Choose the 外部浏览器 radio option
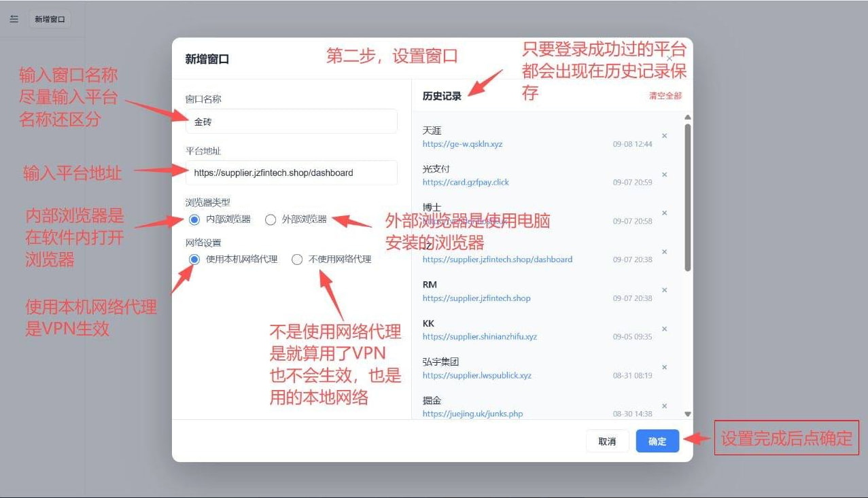868x498 pixels. coord(271,219)
